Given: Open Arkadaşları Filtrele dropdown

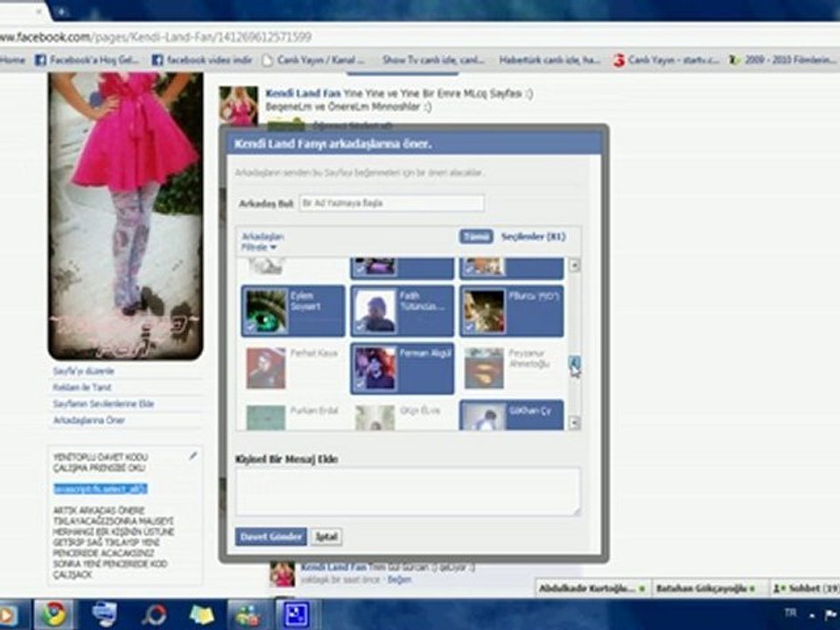Looking at the screenshot, I should (262, 241).
